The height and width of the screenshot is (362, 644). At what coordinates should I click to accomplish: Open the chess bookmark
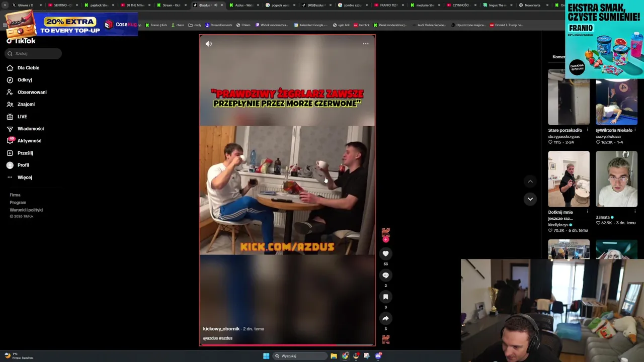(178, 25)
